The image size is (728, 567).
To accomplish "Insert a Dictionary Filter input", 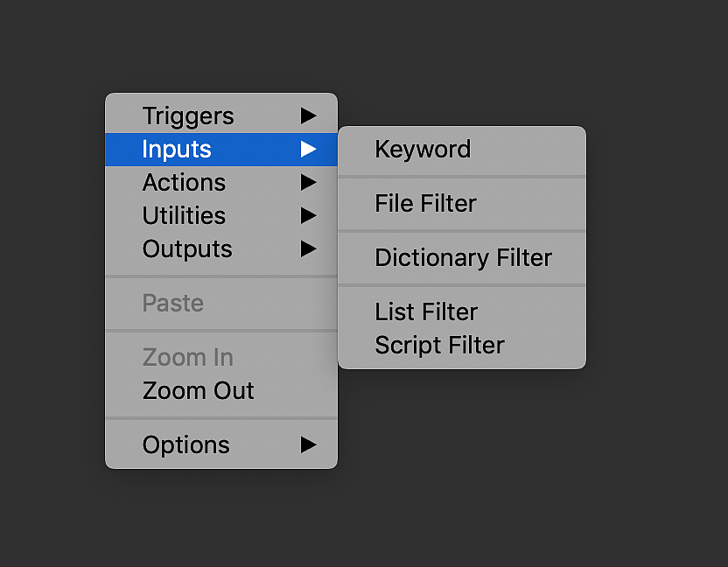I will point(463,257).
